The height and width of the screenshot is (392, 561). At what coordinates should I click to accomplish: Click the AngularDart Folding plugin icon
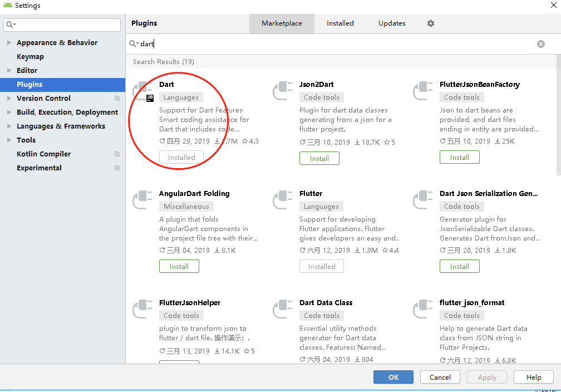[x=142, y=200]
